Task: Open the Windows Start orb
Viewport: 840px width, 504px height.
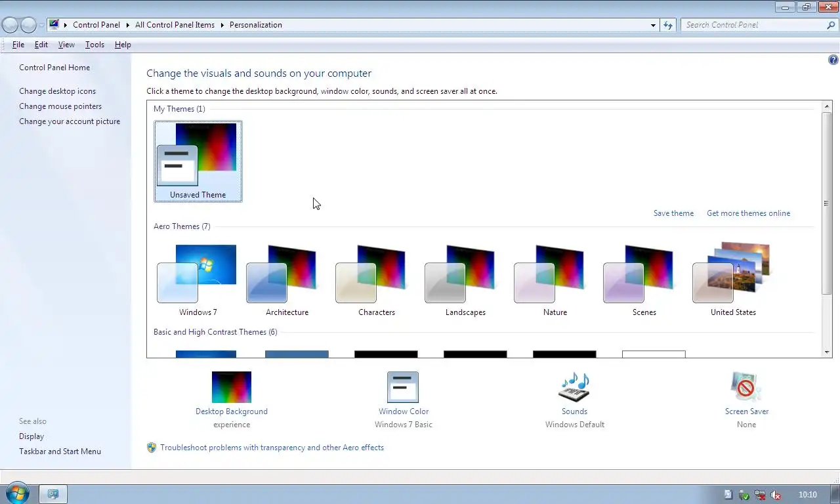Action: pyautogui.click(x=17, y=493)
